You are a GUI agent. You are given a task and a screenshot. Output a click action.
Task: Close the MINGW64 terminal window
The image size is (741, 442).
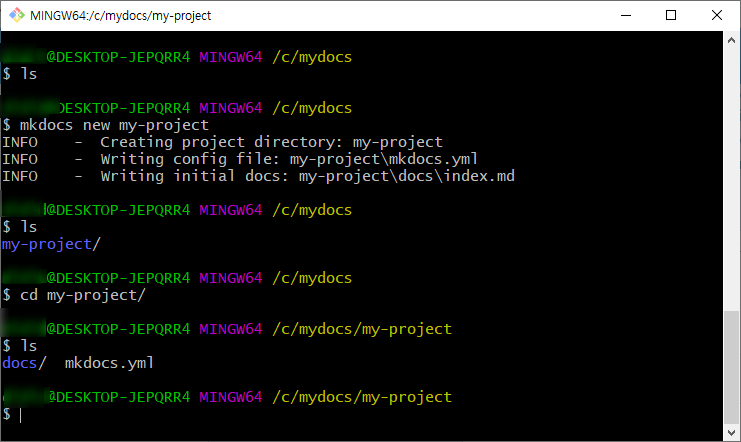[x=717, y=16]
